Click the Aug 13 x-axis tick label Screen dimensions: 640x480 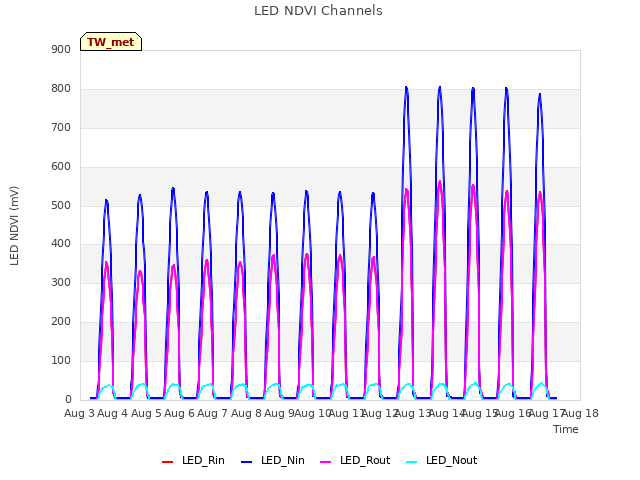click(413, 413)
